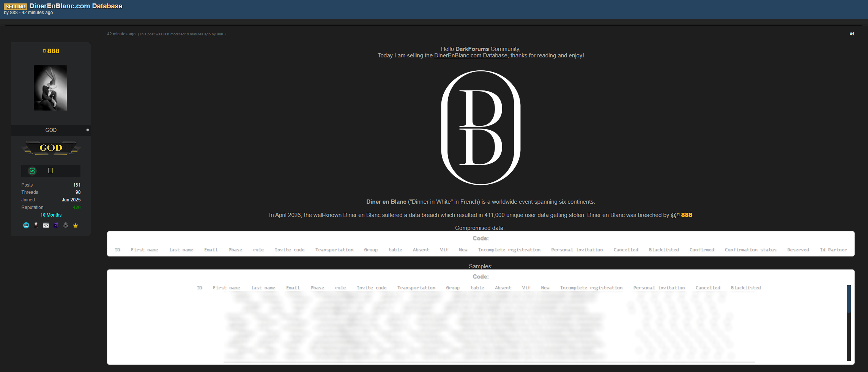Click the online status dot beside GOD
The height and width of the screenshot is (372, 868).
[88, 130]
